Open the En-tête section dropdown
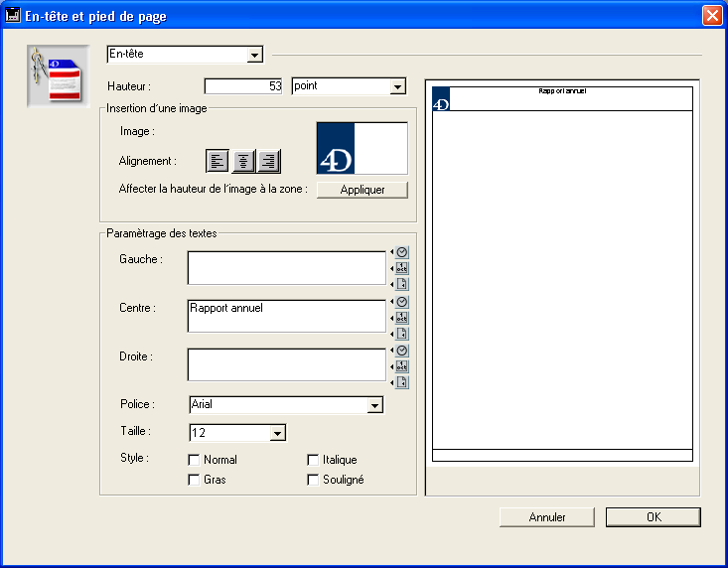 (255, 55)
